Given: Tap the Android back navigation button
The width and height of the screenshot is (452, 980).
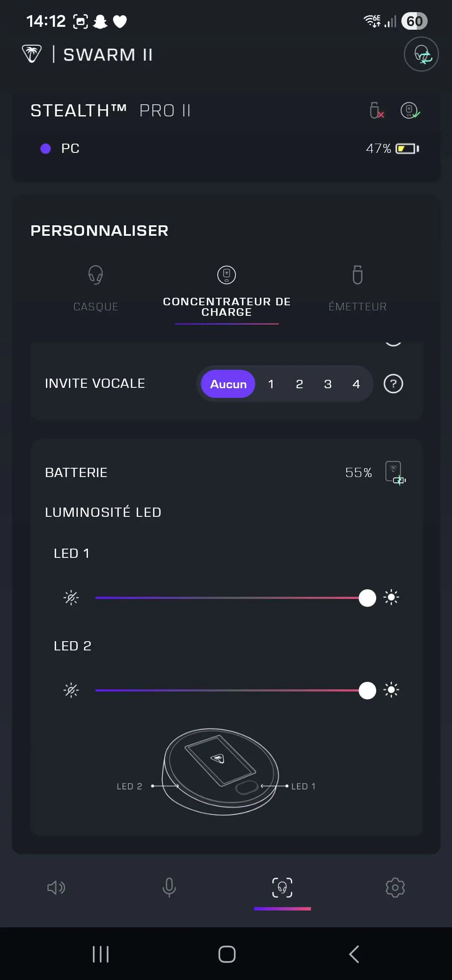Looking at the screenshot, I should (x=354, y=954).
